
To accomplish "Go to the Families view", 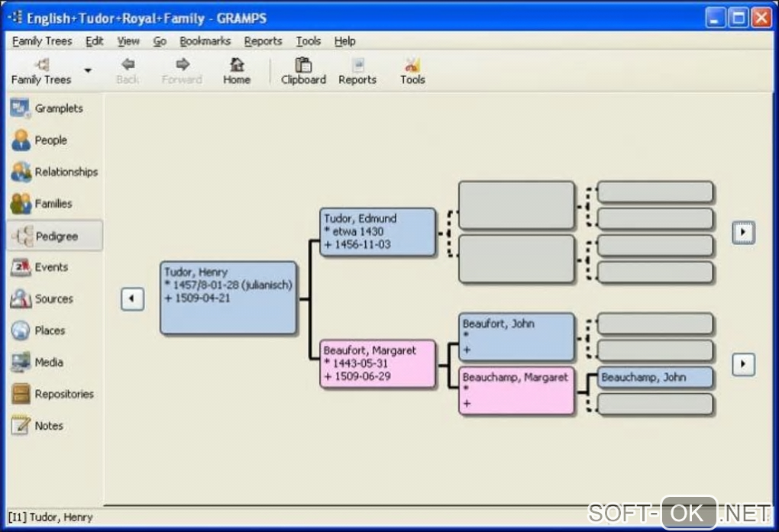I will [42, 204].
